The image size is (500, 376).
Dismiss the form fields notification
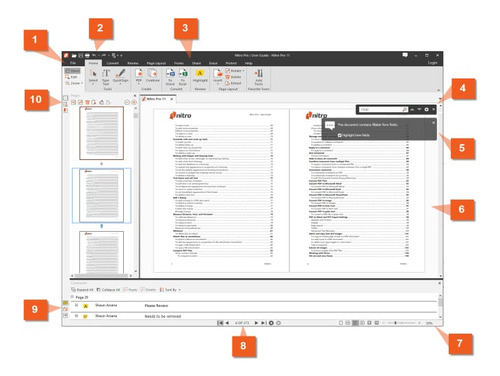(433, 123)
